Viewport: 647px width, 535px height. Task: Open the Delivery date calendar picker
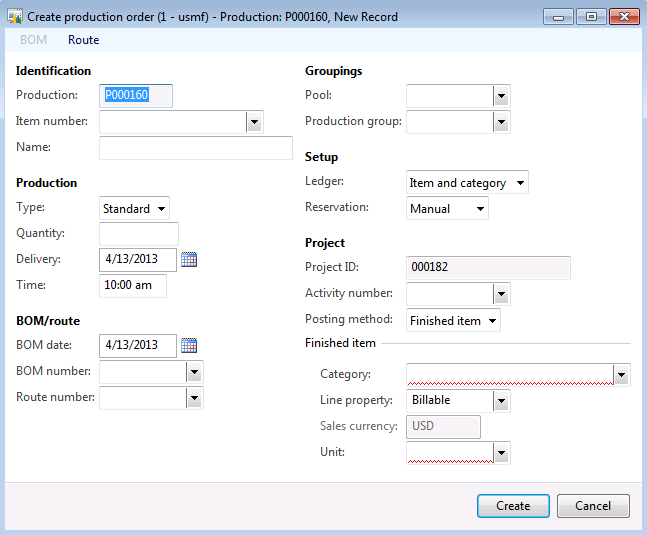tap(189, 260)
